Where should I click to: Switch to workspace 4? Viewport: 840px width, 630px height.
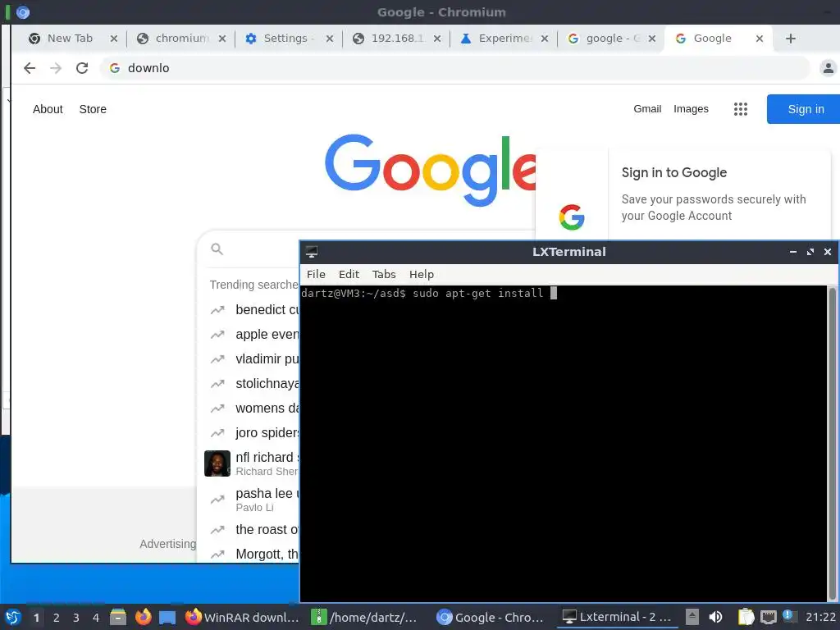click(x=96, y=618)
